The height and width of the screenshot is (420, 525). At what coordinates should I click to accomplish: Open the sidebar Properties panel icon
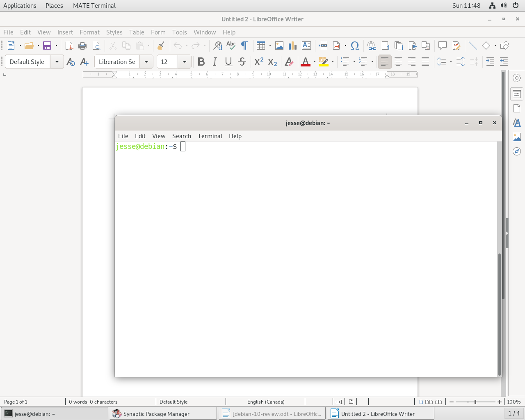click(x=517, y=94)
